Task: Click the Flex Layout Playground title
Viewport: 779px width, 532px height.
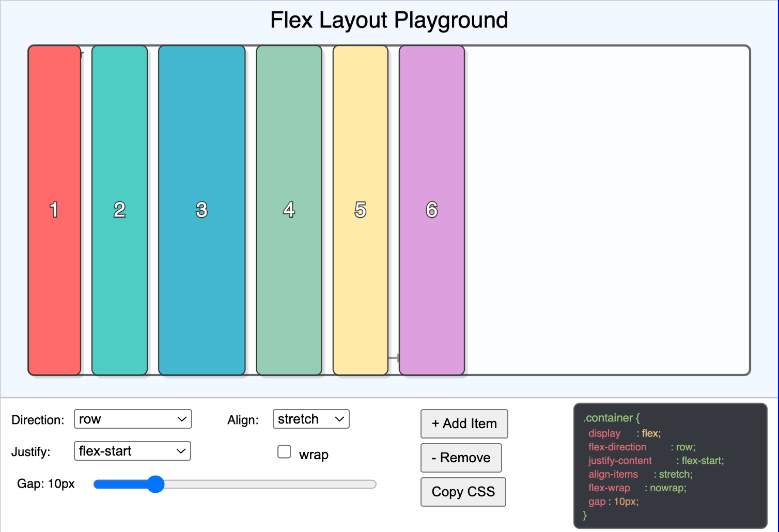Action: point(388,20)
